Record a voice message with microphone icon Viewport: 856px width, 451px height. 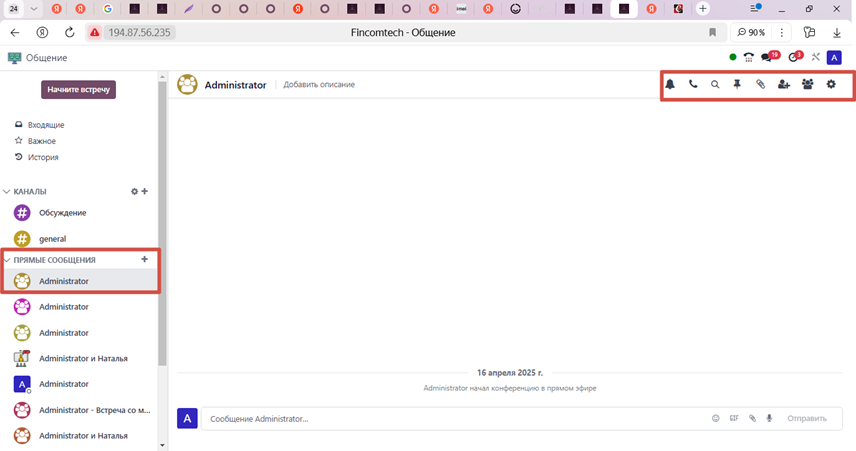pyautogui.click(x=769, y=419)
